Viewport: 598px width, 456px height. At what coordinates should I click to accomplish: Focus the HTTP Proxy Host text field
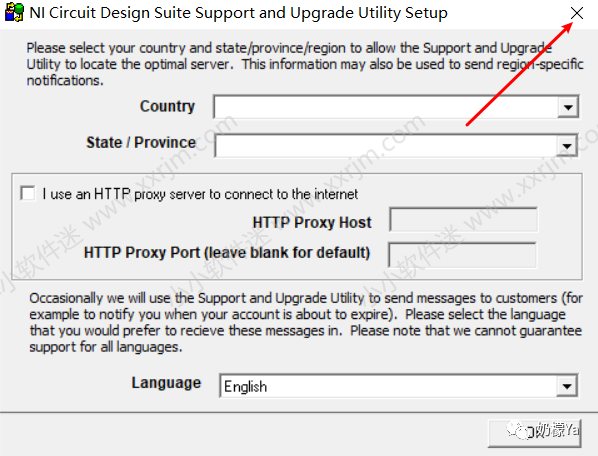[x=463, y=220]
